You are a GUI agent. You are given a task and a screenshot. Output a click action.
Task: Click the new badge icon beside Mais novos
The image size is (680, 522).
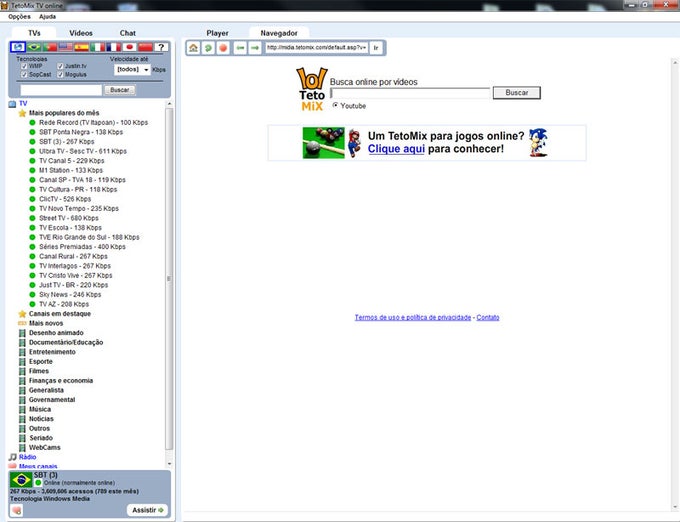[22, 323]
